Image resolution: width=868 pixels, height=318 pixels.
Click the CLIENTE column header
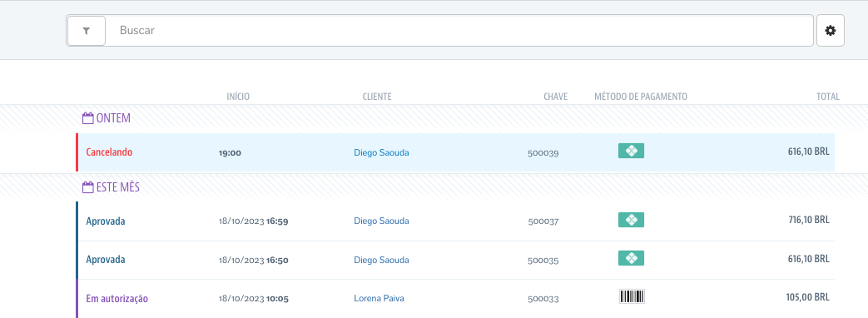pyautogui.click(x=377, y=97)
